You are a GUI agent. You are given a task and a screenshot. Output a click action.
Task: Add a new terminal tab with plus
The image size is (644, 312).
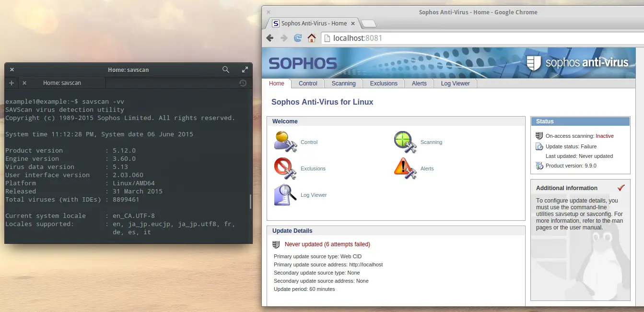(12, 83)
